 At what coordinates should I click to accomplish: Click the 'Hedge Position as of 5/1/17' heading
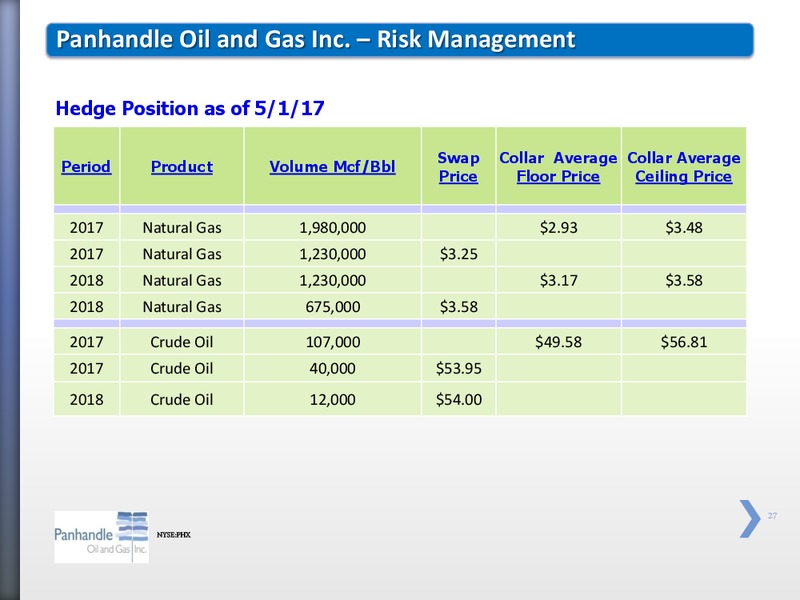click(190, 108)
